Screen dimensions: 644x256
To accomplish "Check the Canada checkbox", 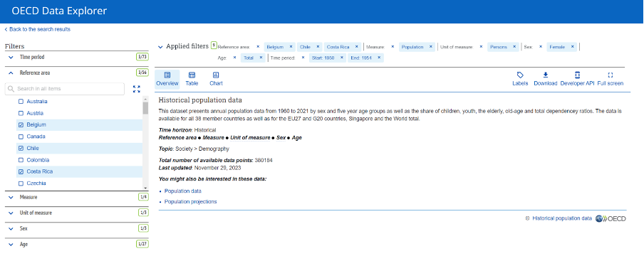I will [x=21, y=137].
